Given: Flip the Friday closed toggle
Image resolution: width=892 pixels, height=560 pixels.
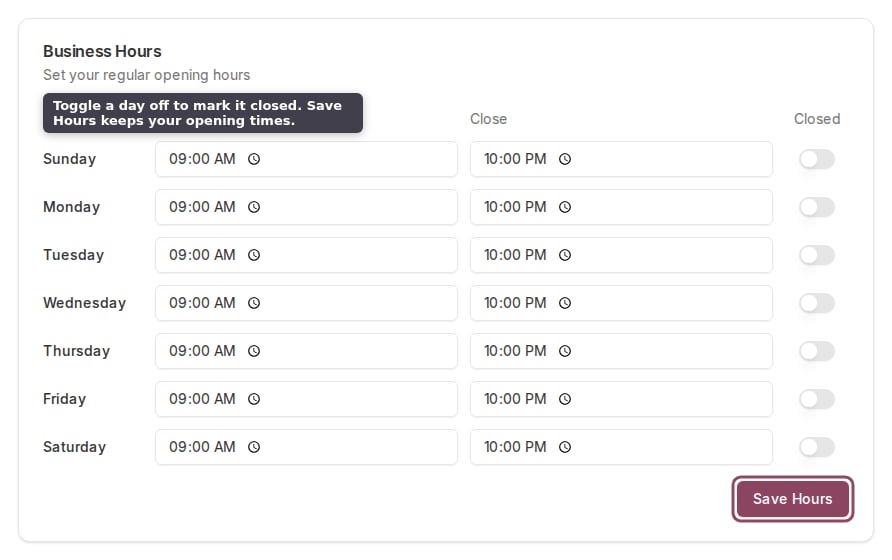Looking at the screenshot, I should click(x=817, y=399).
